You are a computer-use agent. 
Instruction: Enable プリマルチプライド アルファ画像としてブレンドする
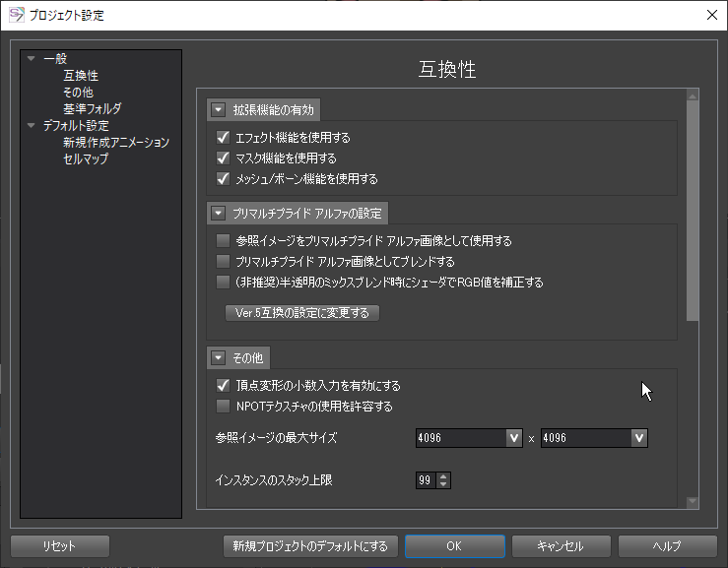pos(223,261)
